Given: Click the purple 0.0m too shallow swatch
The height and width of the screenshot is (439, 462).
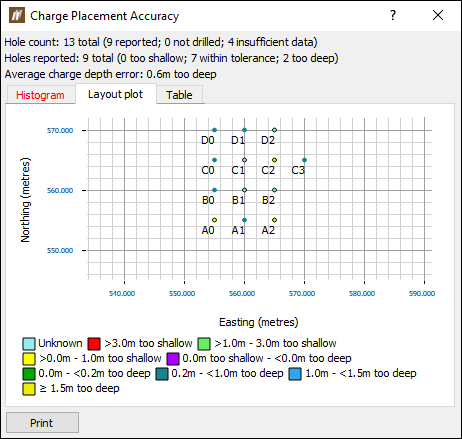Looking at the screenshot, I should 173,359.
